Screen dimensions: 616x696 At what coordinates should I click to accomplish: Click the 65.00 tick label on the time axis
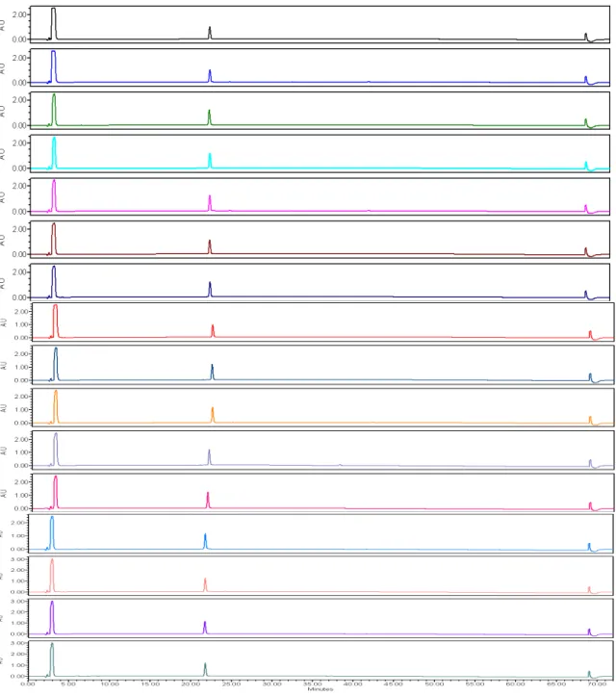tap(555, 684)
